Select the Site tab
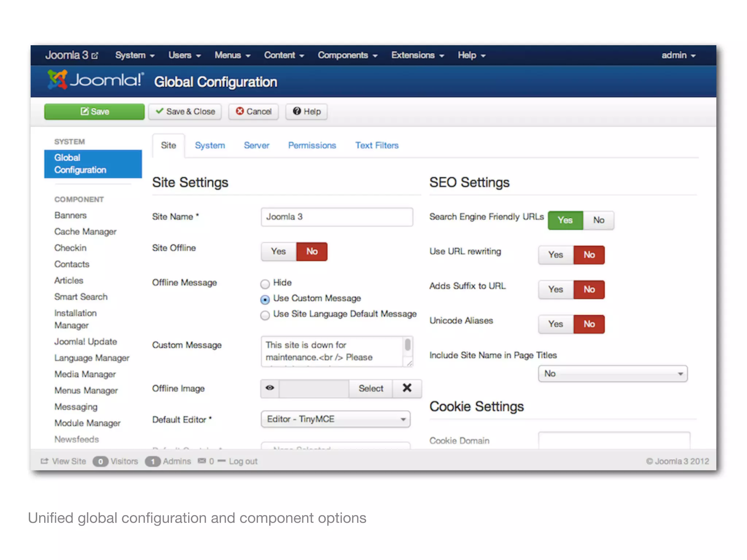The image size is (747, 560). (169, 145)
